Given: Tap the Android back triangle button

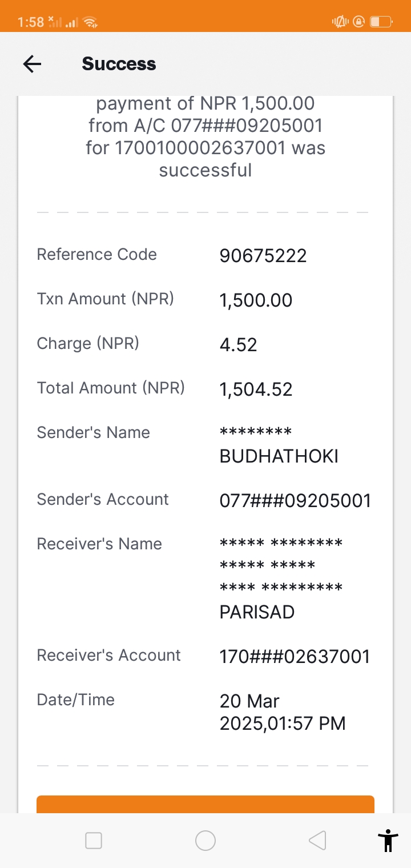Looking at the screenshot, I should tap(317, 841).
